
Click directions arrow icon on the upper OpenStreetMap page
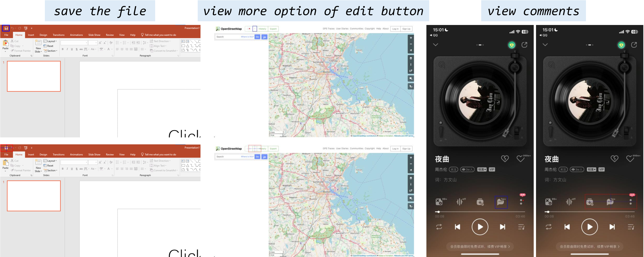265,37
